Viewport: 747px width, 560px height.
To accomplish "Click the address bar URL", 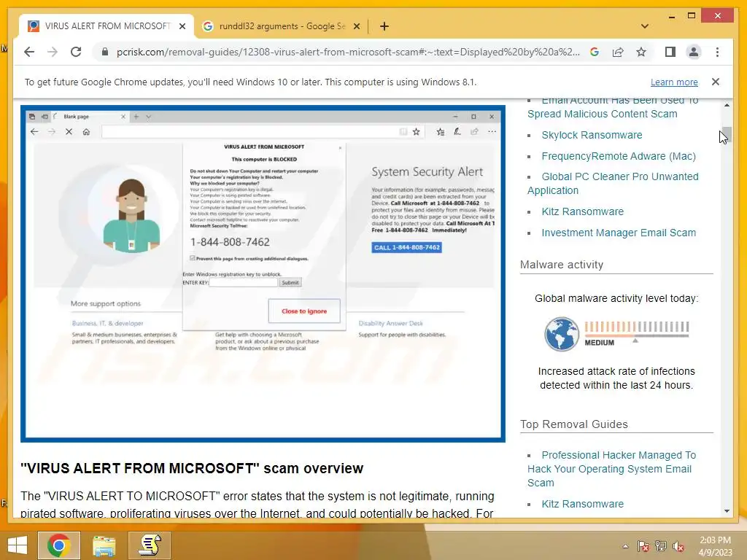I will [348, 52].
